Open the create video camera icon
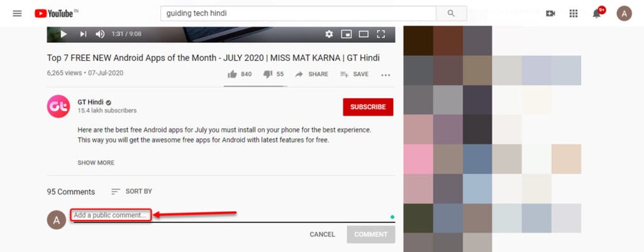644x252 pixels. (550, 14)
